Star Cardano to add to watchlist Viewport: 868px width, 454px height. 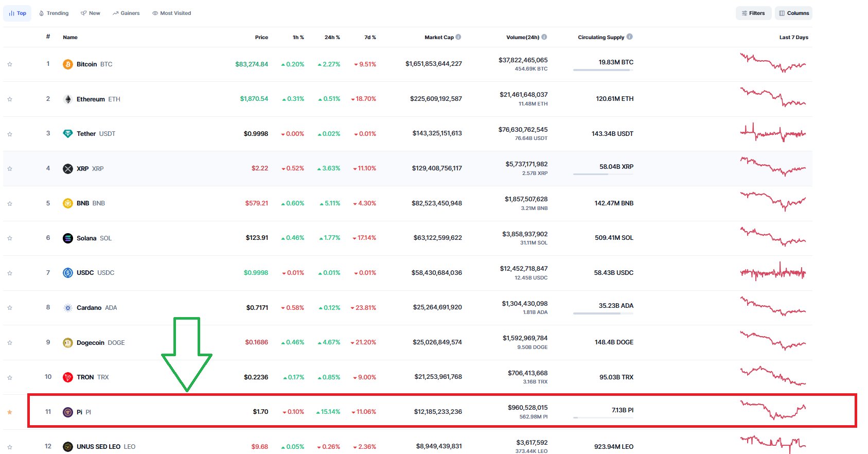click(x=10, y=308)
